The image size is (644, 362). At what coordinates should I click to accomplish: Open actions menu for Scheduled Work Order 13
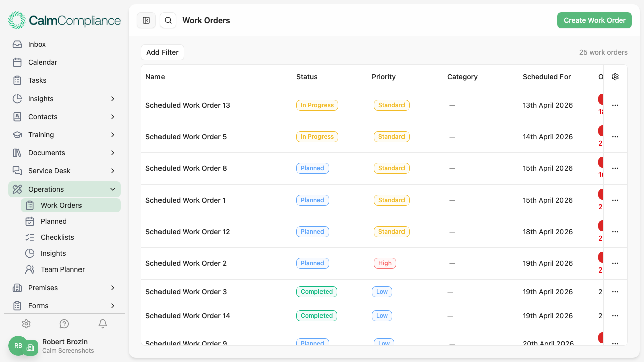coord(615,105)
